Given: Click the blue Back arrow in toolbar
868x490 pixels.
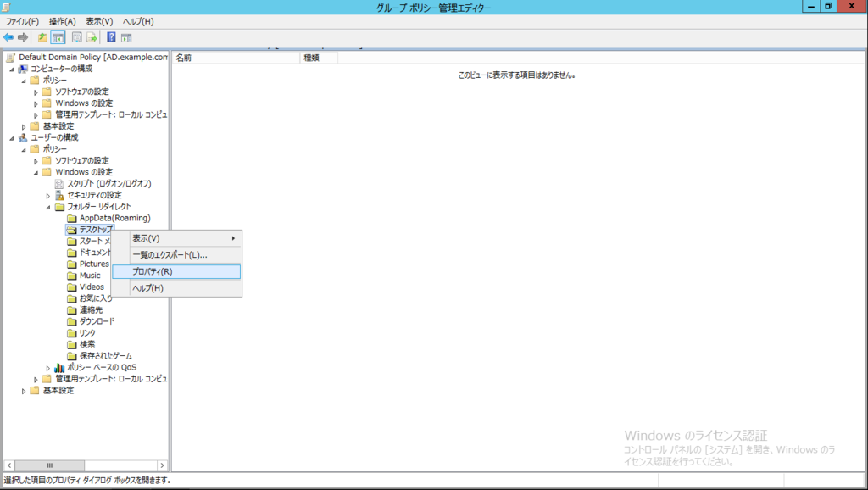Looking at the screenshot, I should click(8, 37).
